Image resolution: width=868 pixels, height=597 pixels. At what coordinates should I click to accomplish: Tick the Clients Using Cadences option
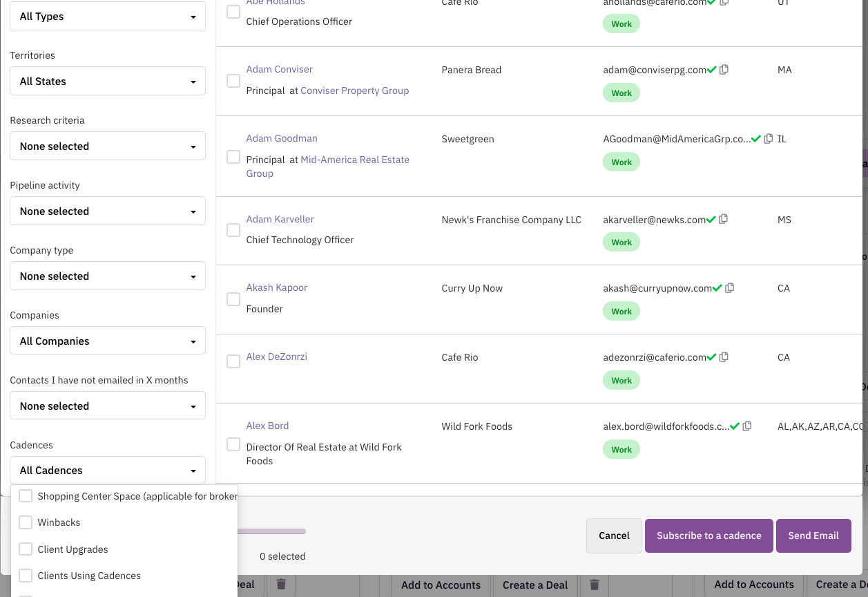click(x=26, y=576)
